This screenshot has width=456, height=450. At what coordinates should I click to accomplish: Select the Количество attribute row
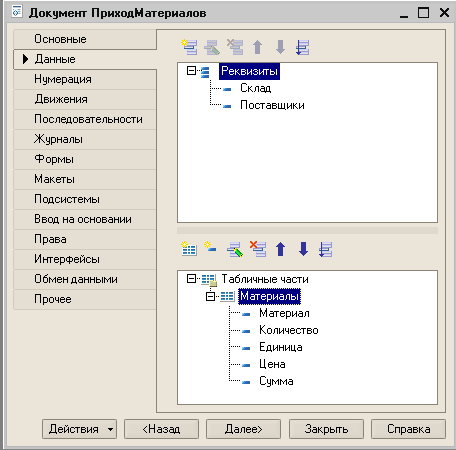(289, 331)
